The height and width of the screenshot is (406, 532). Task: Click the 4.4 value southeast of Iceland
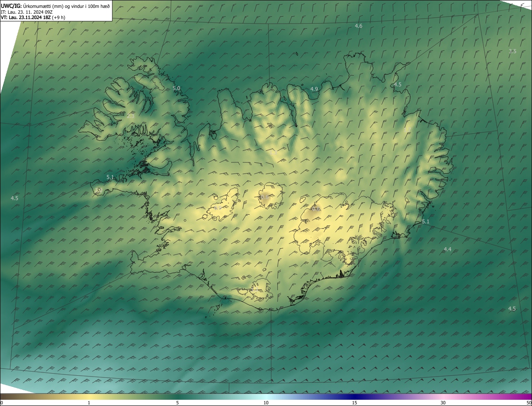448,249
